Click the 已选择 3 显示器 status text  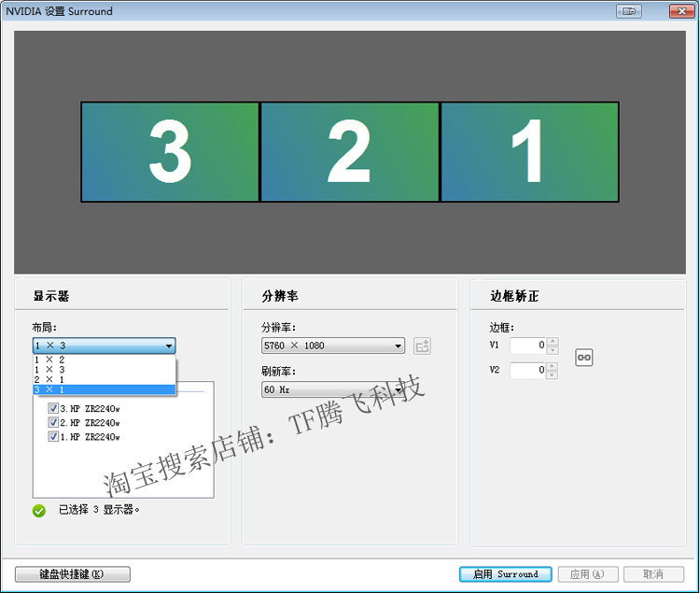(x=99, y=510)
